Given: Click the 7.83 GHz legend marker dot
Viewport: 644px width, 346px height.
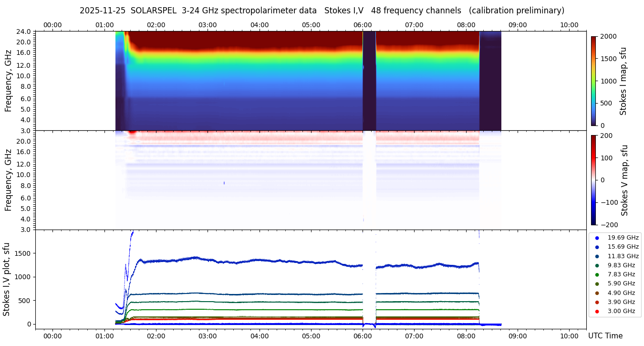Looking at the screenshot, I should click(x=597, y=274).
